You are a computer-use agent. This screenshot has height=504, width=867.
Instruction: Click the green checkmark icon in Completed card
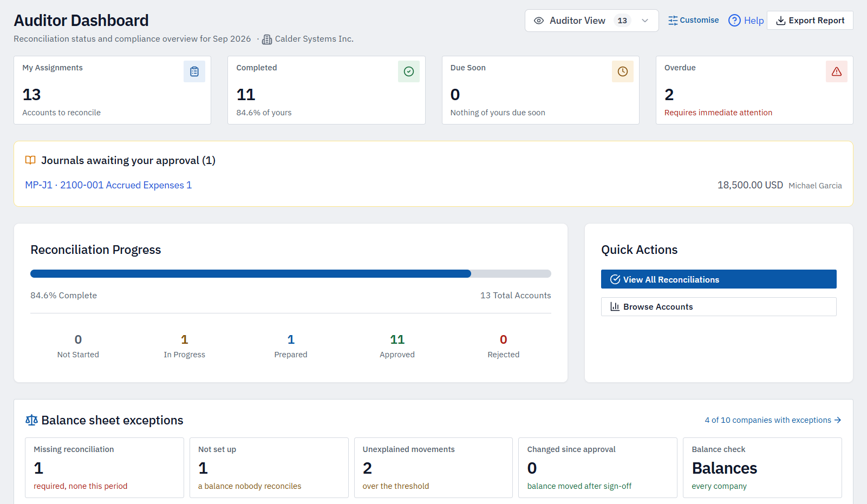(x=409, y=71)
